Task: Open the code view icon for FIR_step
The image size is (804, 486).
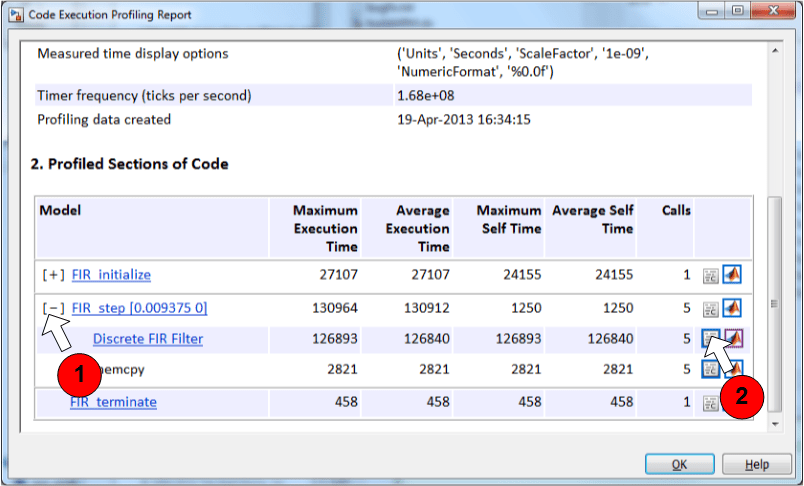Action: [x=710, y=309]
